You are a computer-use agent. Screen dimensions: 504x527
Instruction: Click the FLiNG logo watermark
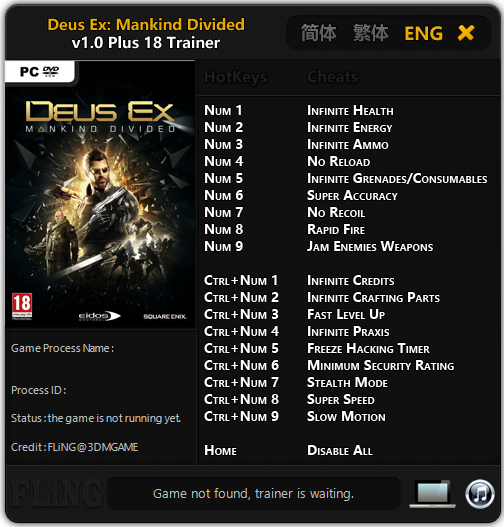[x=54, y=494]
